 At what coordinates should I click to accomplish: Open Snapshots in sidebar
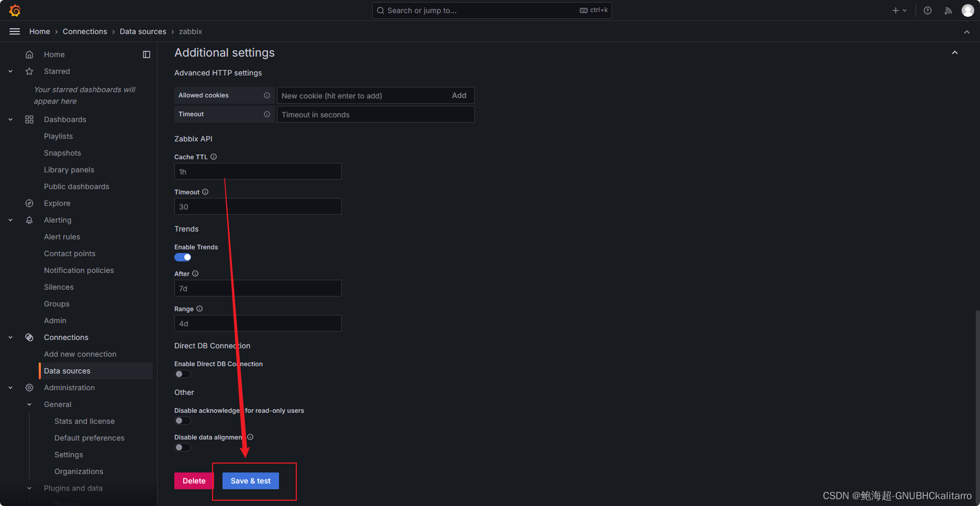pos(62,153)
